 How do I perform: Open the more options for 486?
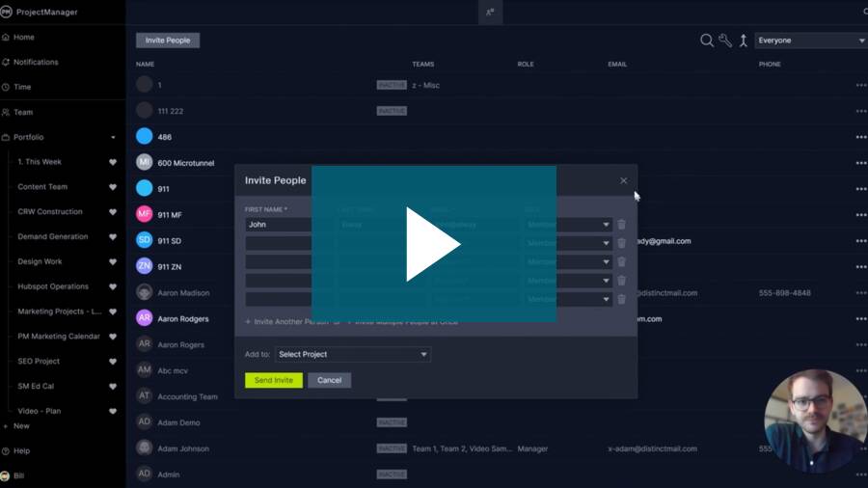(861, 137)
